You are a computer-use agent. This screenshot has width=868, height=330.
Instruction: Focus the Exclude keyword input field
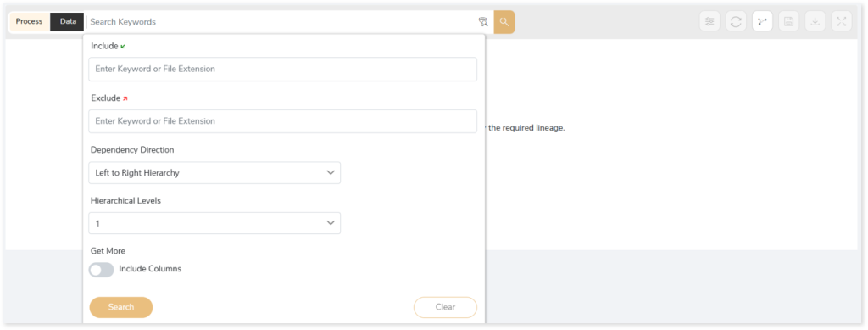(x=282, y=120)
